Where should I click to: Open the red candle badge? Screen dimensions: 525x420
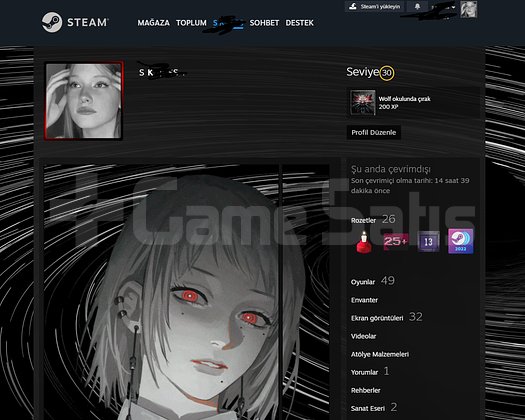(364, 241)
